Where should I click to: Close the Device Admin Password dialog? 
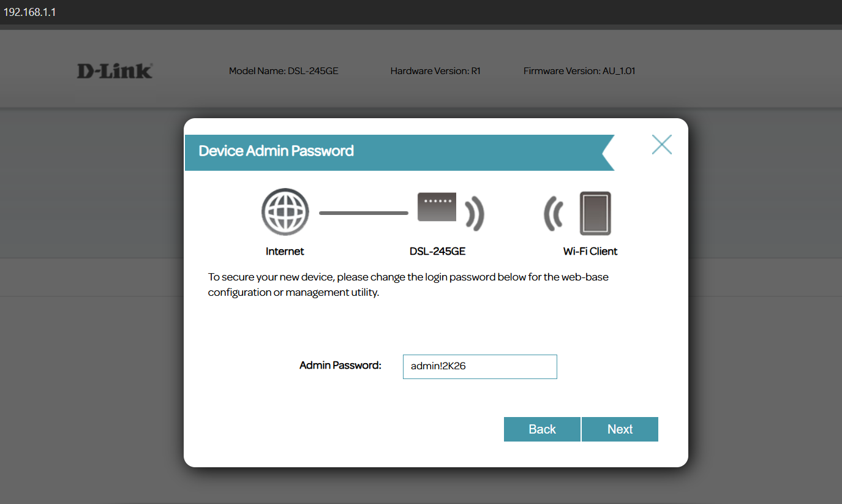[661, 145]
